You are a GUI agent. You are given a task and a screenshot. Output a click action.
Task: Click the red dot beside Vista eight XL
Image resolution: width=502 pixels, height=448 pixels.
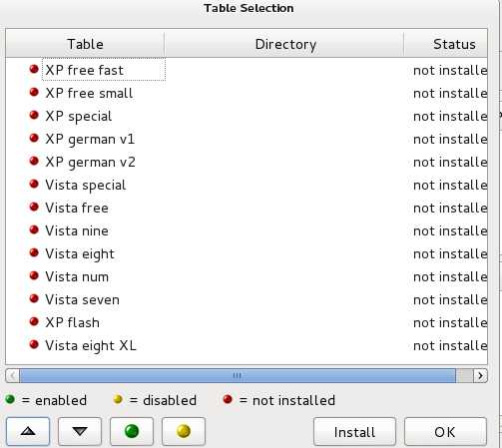34,344
